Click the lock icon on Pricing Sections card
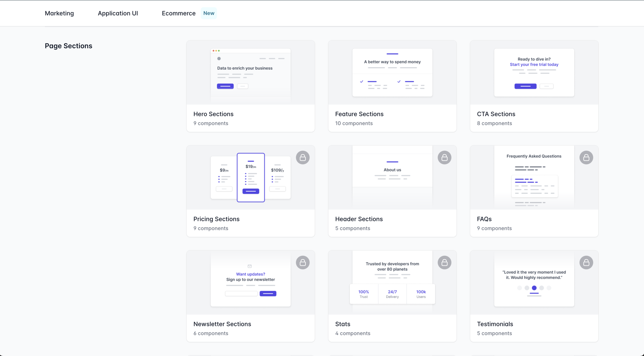The image size is (644, 356). pos(303,157)
